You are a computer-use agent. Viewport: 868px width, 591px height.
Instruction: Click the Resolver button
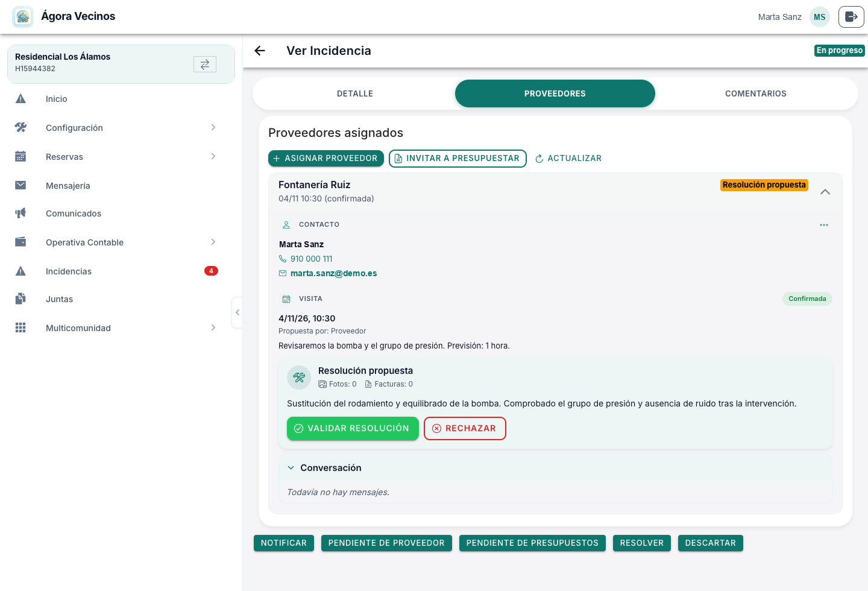pos(642,543)
